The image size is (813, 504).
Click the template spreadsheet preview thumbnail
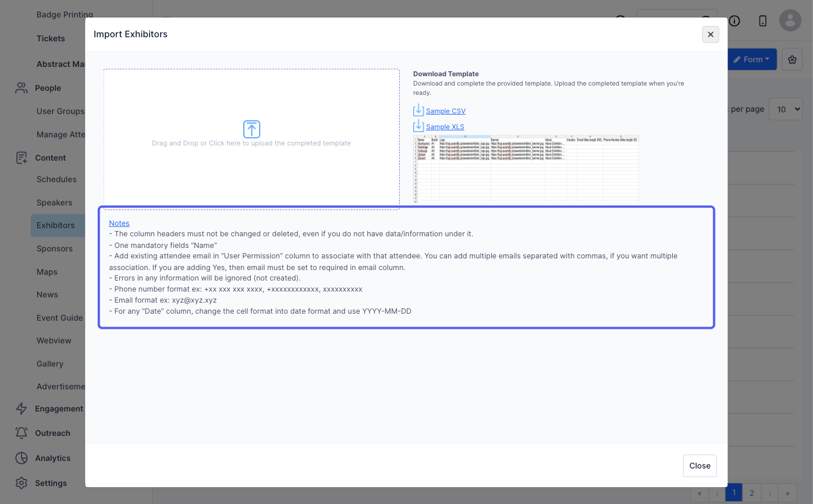tap(526, 169)
